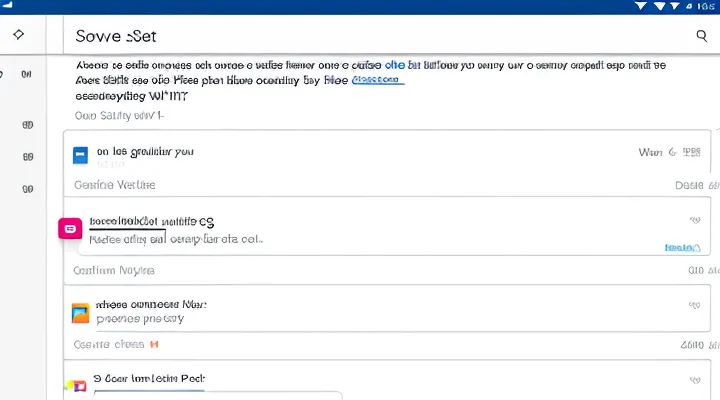Open the blue 'olie' link in the first line

click(x=394, y=65)
